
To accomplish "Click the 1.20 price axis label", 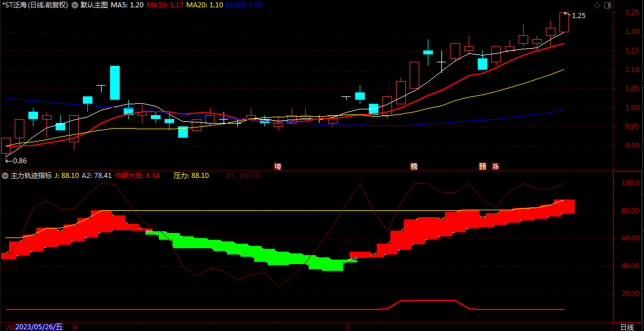I will (x=632, y=32).
